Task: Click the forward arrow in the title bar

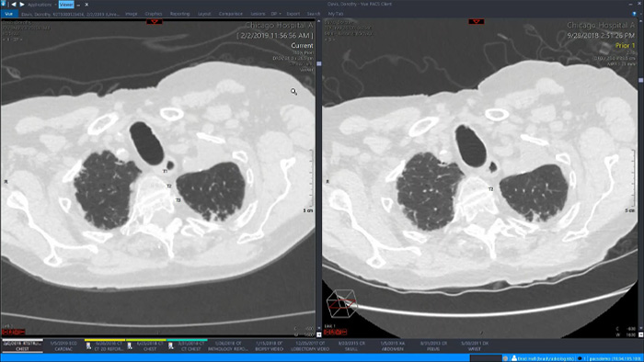Action: pyautogui.click(x=22, y=4)
